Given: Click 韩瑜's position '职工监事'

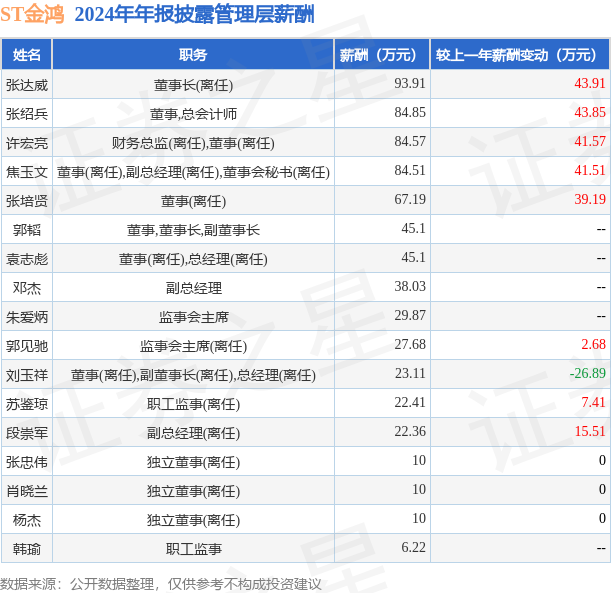Looking at the screenshot, I should pos(193,549).
